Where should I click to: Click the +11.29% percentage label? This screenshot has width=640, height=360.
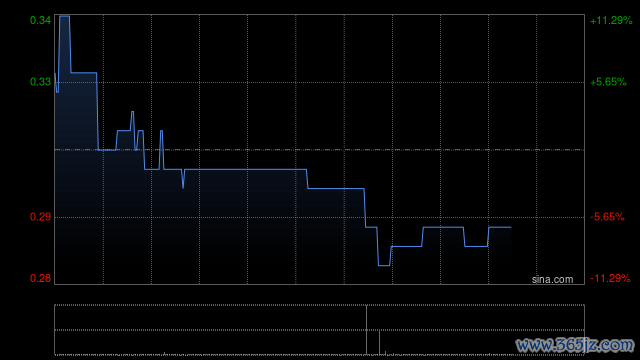coord(611,20)
